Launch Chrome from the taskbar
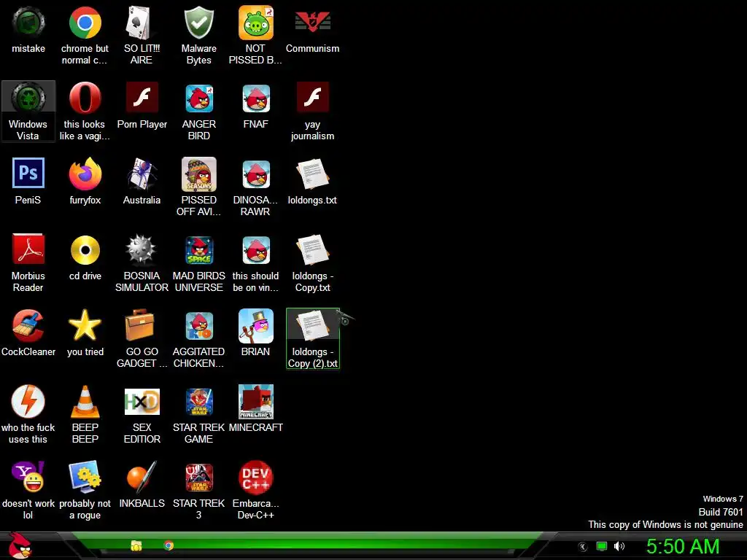Screen dimensions: 747x560 [169, 545]
